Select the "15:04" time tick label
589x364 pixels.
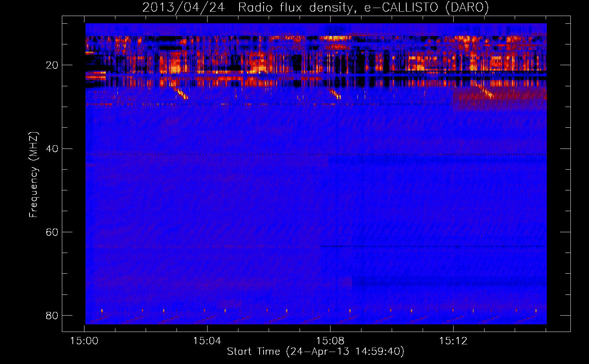[207, 341]
